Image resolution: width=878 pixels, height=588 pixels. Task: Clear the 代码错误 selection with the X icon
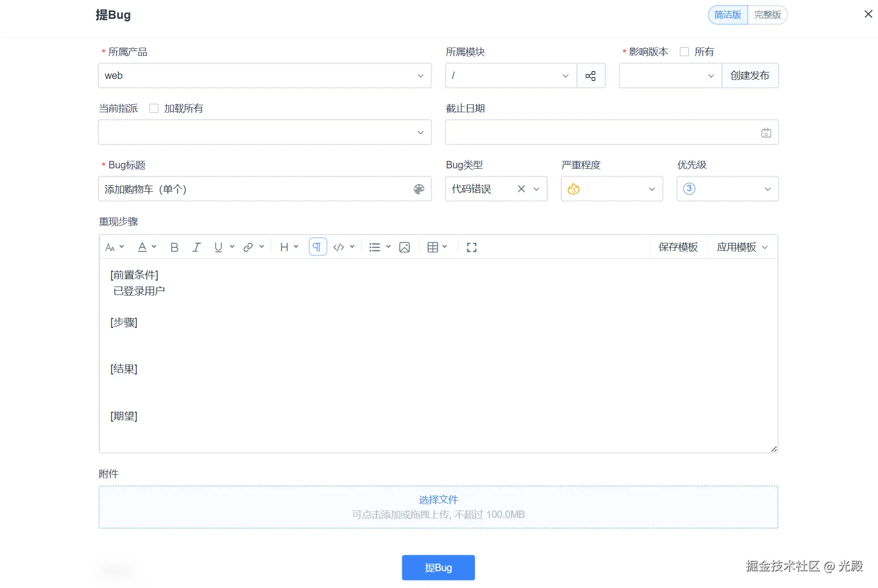[x=521, y=189]
